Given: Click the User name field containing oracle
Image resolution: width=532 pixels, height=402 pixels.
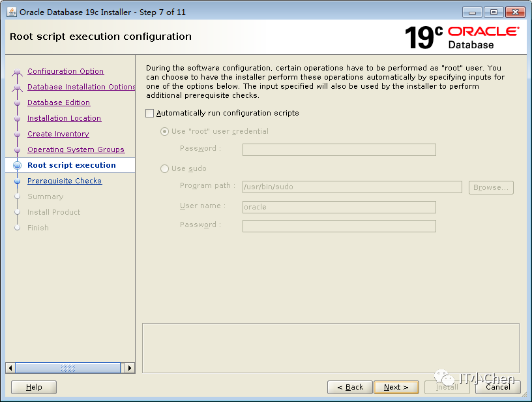Looking at the screenshot, I should [339, 207].
